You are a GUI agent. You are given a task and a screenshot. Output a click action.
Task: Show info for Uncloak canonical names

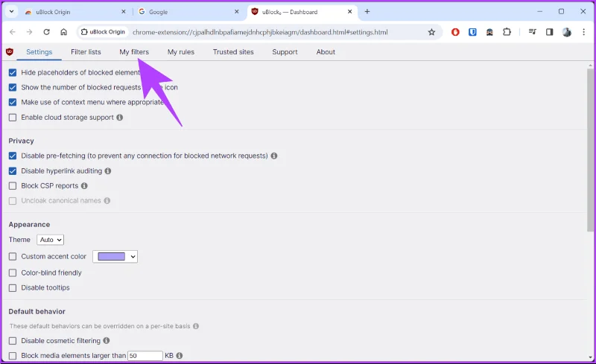(107, 201)
